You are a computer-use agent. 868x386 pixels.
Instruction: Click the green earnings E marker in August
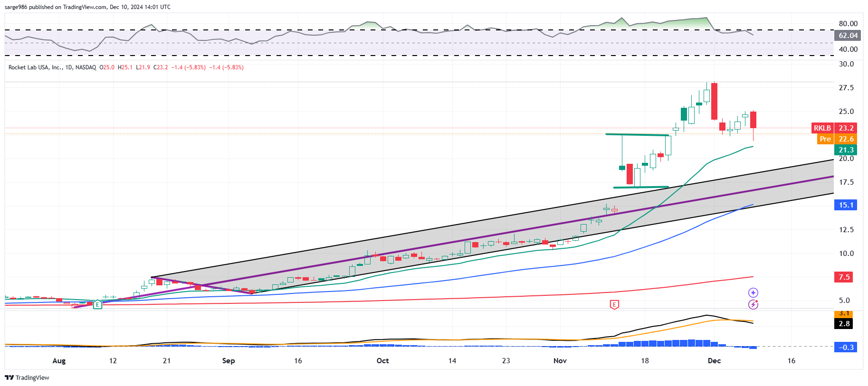click(97, 305)
